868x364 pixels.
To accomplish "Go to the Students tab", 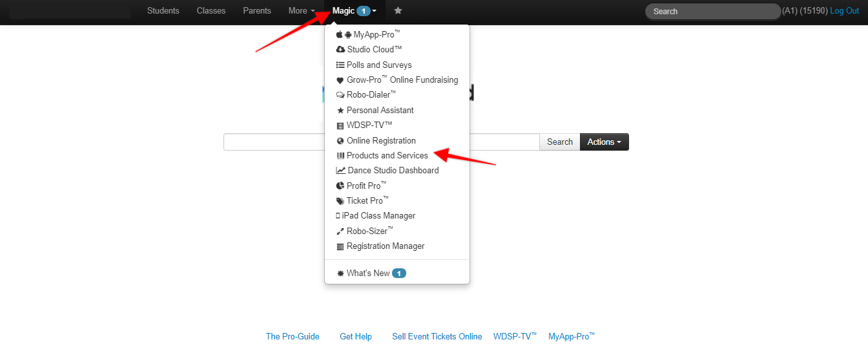I will [163, 11].
